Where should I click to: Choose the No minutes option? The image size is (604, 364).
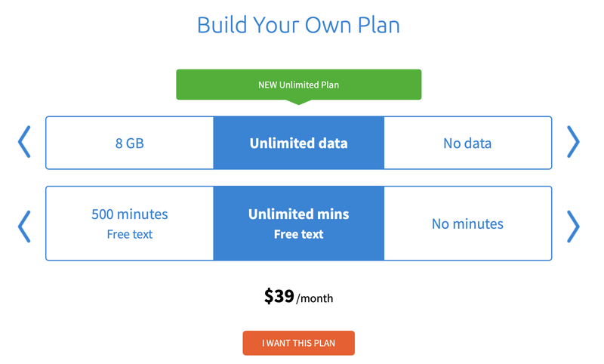pyautogui.click(x=467, y=224)
